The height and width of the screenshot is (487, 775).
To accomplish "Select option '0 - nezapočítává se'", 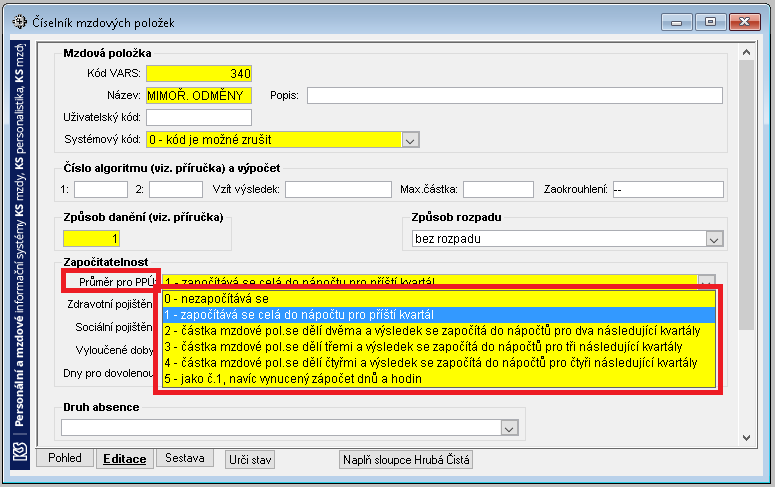I will (x=439, y=299).
